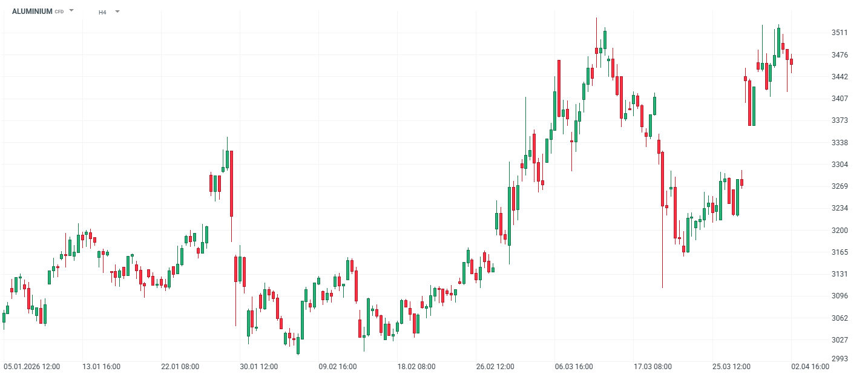This screenshot has height=377, width=868.
Task: Select the 02.04 16:00 time label
Action: pyautogui.click(x=810, y=367)
